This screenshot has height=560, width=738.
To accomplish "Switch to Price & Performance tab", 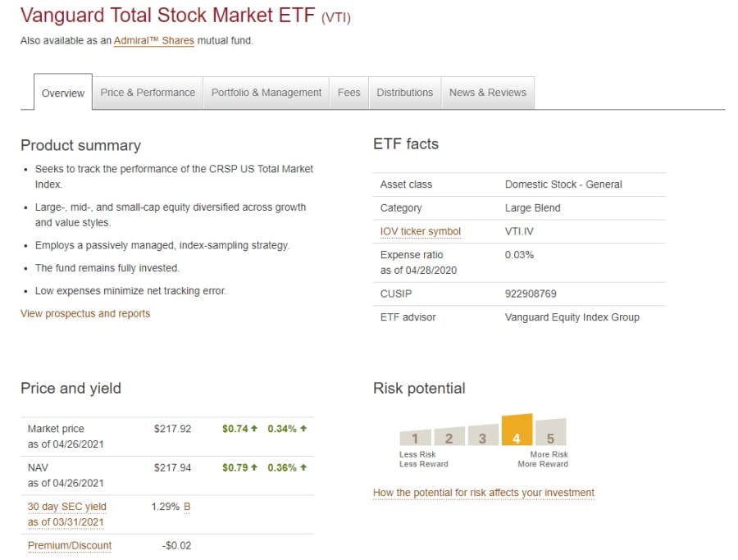I will pyautogui.click(x=148, y=93).
